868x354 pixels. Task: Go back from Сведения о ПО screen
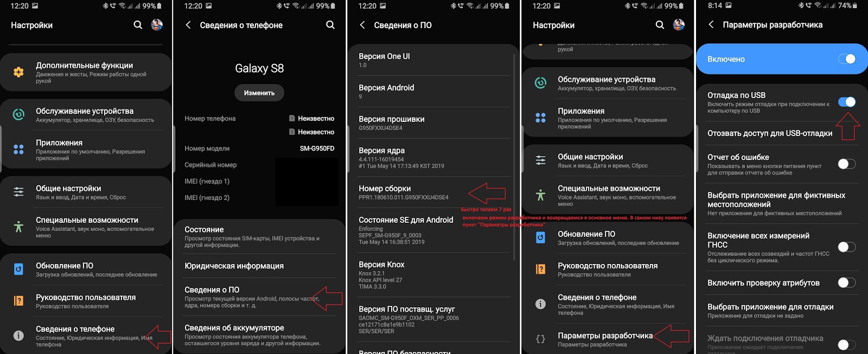[362, 25]
